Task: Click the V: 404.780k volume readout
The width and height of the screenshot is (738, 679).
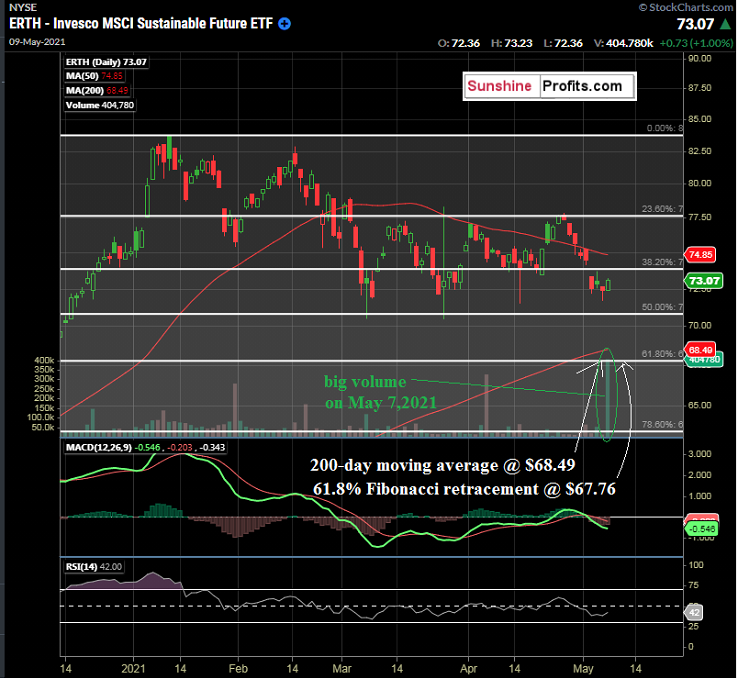Action: (623, 43)
